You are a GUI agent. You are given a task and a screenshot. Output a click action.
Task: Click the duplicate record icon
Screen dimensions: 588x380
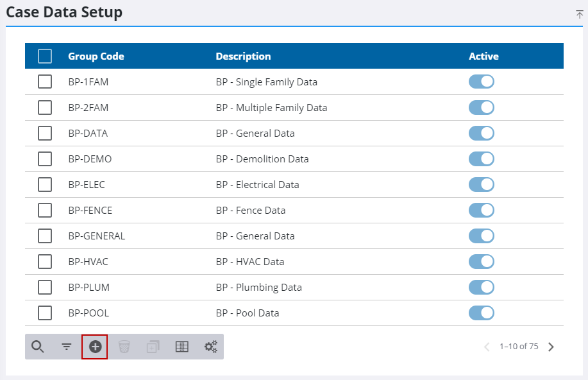pos(153,347)
